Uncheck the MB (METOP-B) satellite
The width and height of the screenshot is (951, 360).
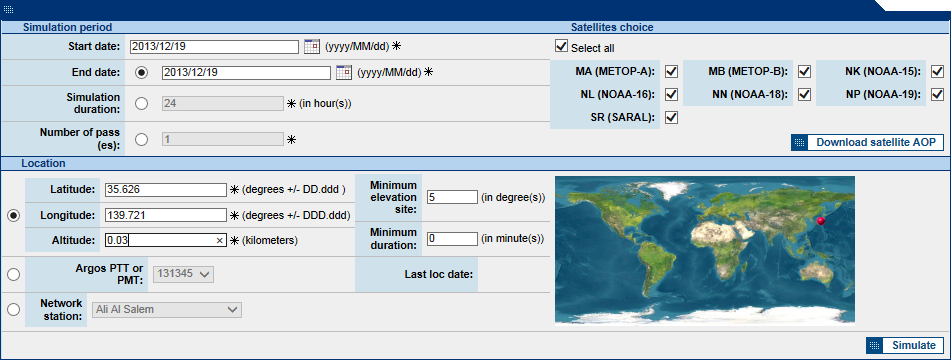[804, 72]
